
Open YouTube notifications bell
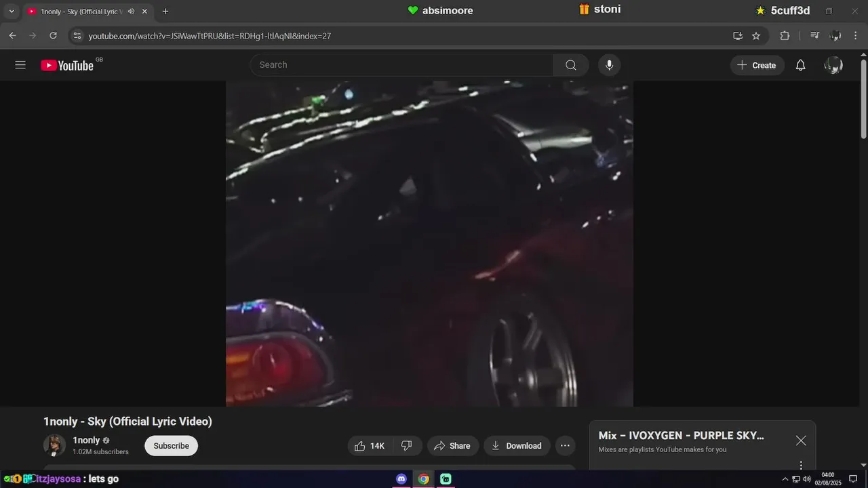coord(800,65)
